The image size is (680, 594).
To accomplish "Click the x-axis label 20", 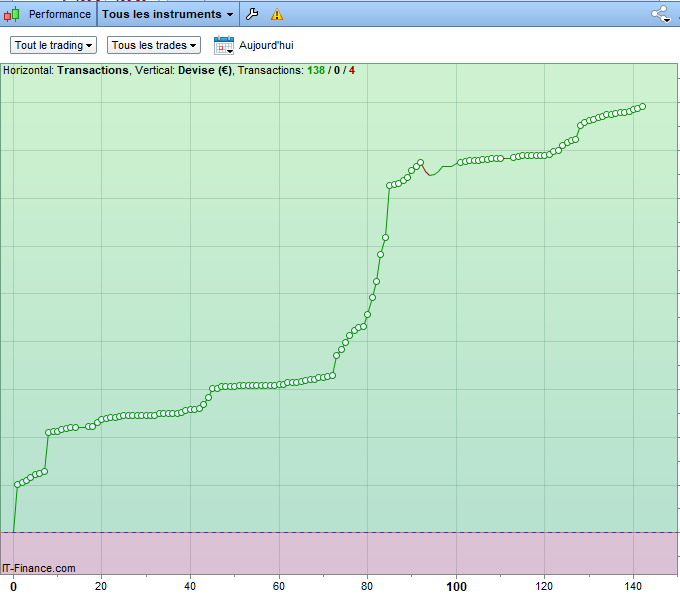I will [x=101, y=587].
